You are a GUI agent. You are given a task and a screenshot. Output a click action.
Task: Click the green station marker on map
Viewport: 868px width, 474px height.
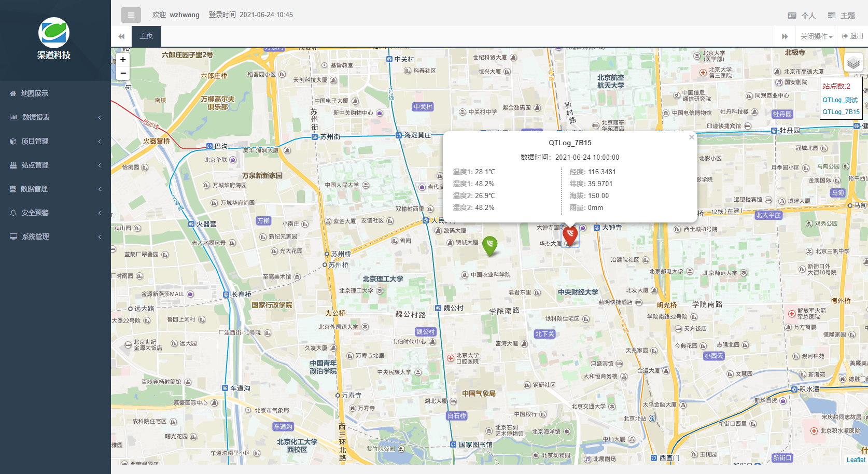[489, 245]
